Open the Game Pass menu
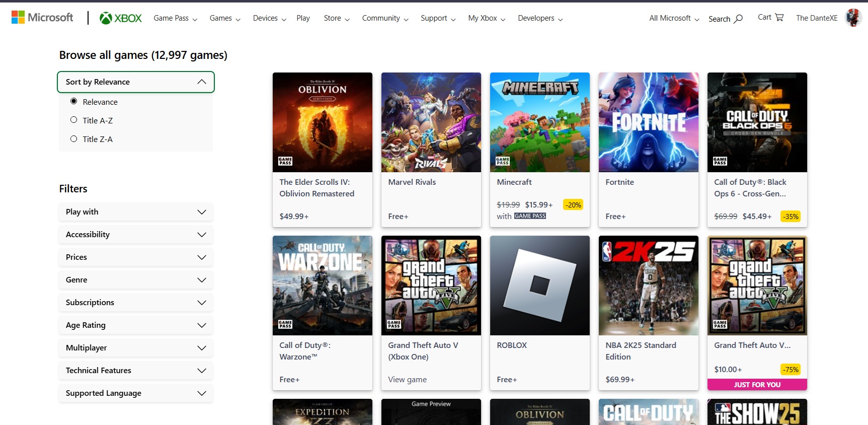The height and width of the screenshot is (425, 868). (x=175, y=18)
